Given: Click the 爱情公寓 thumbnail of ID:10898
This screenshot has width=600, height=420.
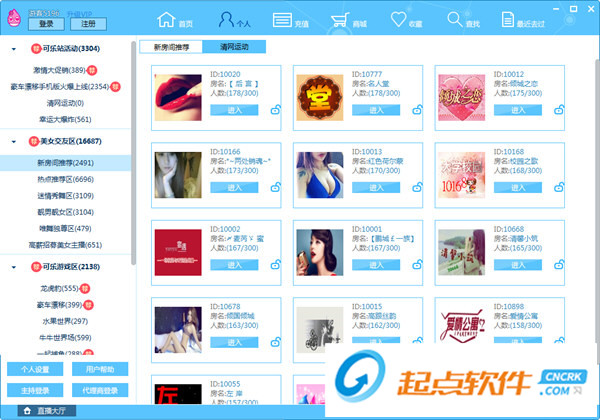Looking at the screenshot, I should (x=461, y=327).
